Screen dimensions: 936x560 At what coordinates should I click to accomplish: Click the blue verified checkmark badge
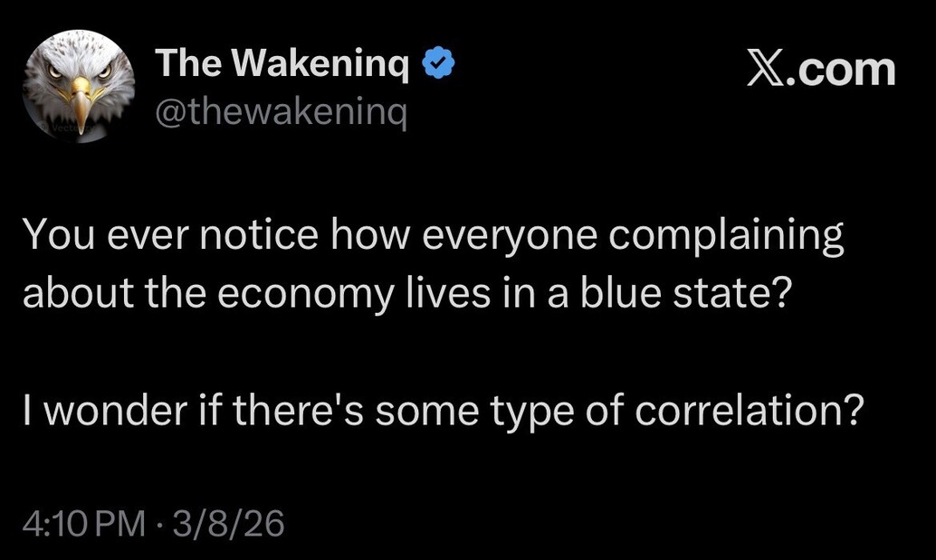(439, 65)
